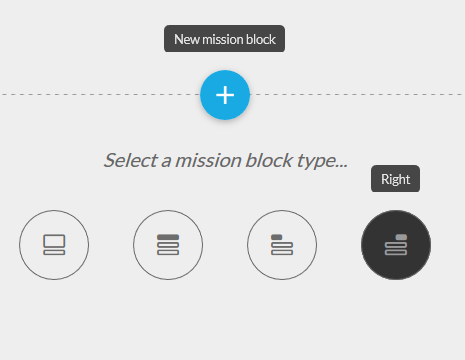
Task: Click the blue plus button
Action: click(225, 95)
